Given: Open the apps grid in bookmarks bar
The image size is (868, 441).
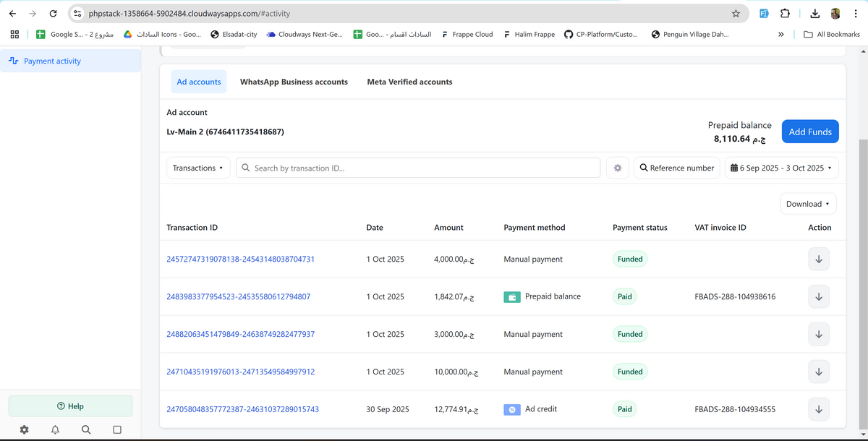Looking at the screenshot, I should (x=14, y=34).
